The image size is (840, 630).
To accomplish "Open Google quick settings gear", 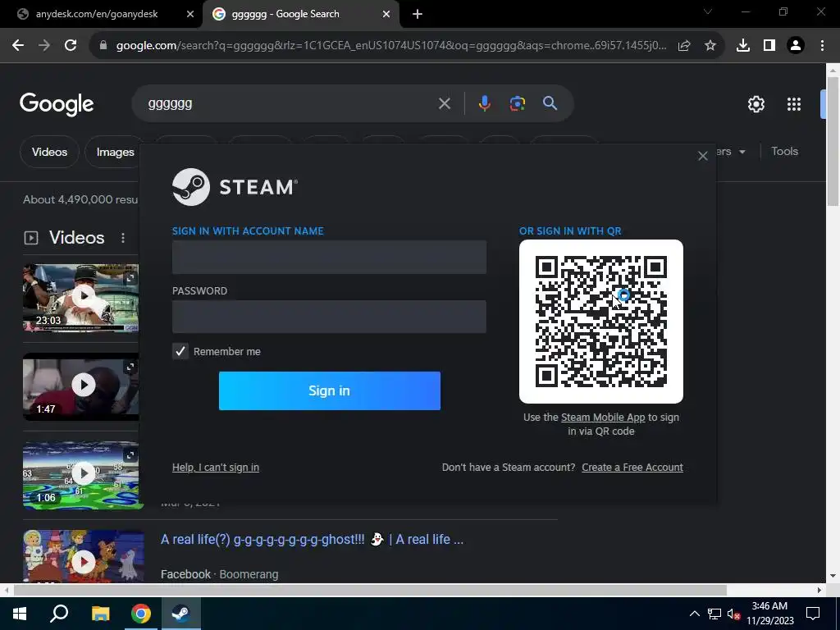I will coord(756,104).
